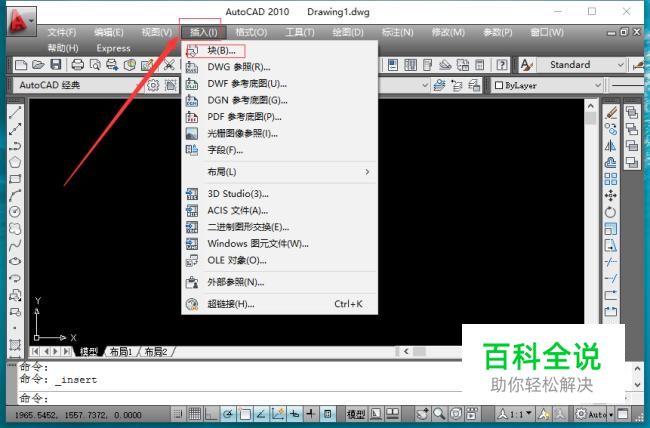
Task: Select the Line tool in Draw toolbar
Action: click(x=15, y=112)
